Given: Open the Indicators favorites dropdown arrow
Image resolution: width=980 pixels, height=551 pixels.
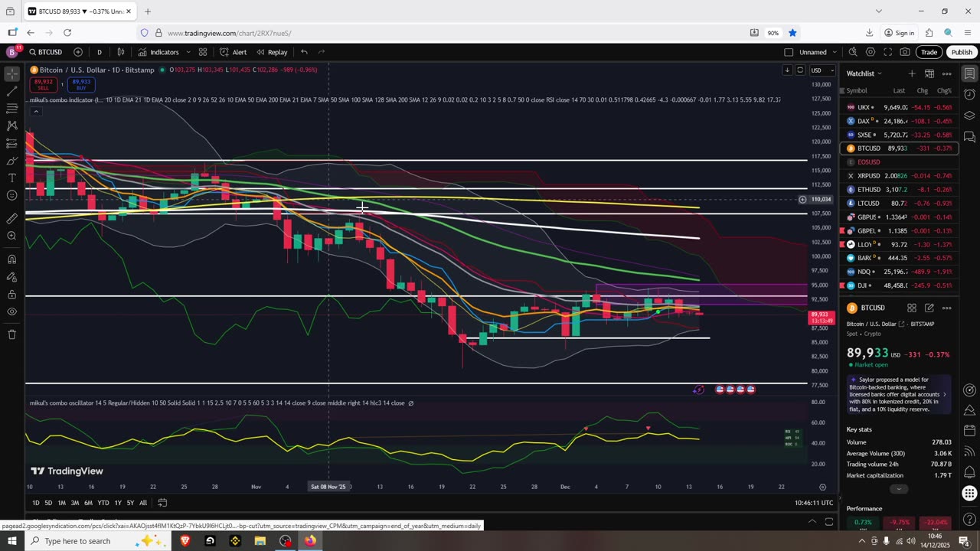Looking at the screenshot, I should pos(188,52).
